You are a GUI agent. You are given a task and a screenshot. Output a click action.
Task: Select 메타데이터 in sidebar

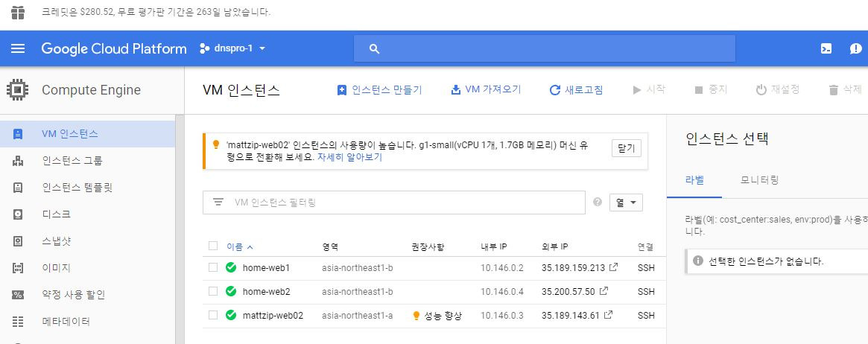pyautogui.click(x=66, y=322)
